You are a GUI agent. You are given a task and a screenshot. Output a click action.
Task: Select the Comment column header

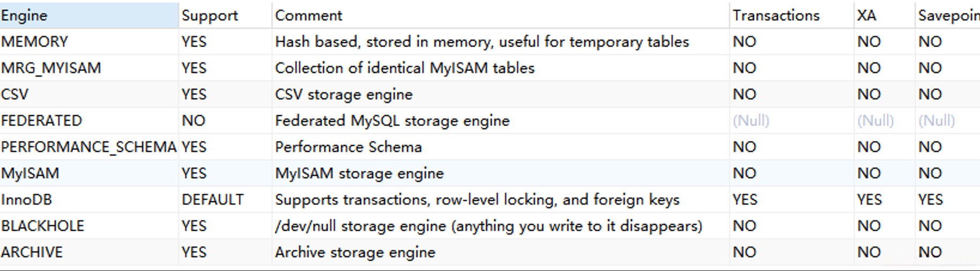click(x=309, y=16)
